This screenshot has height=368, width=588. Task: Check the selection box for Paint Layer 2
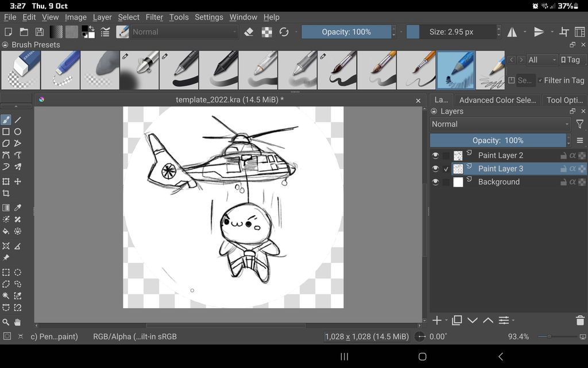[446, 155]
